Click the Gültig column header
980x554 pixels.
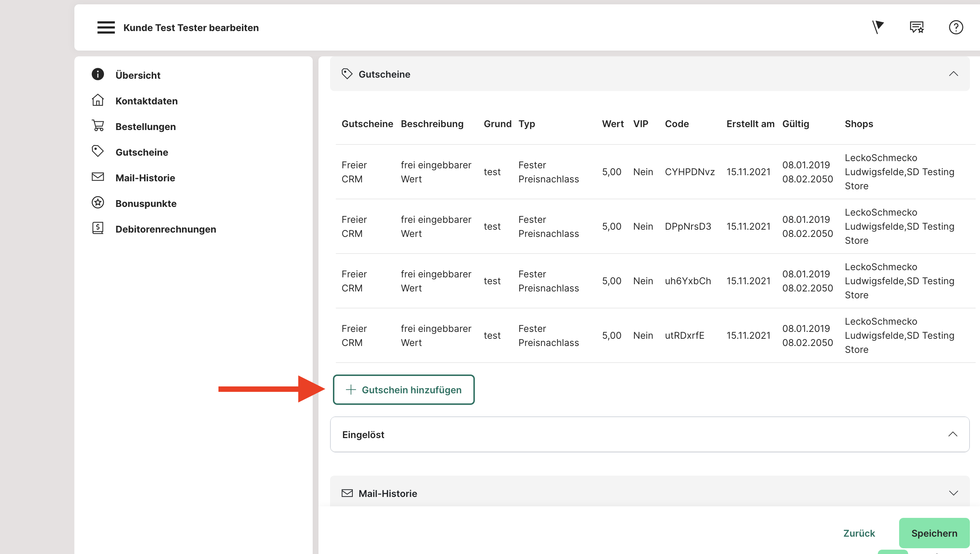pos(795,124)
